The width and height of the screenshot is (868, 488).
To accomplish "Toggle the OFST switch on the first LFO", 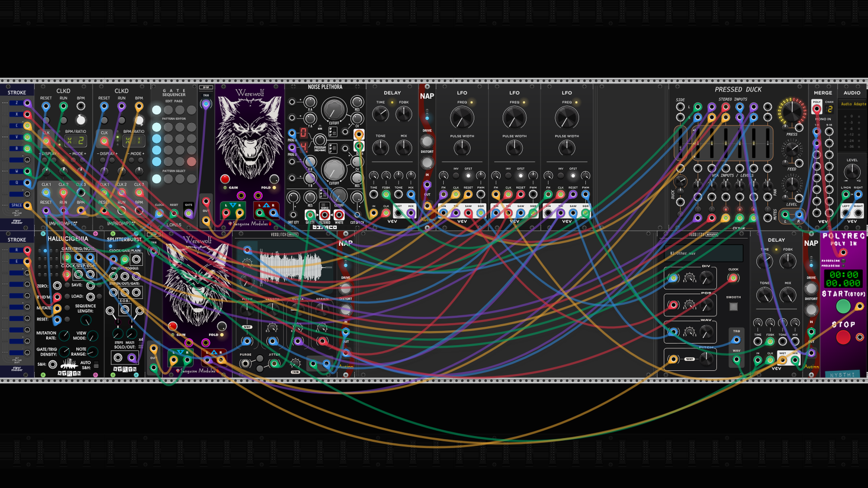I will point(468,175).
